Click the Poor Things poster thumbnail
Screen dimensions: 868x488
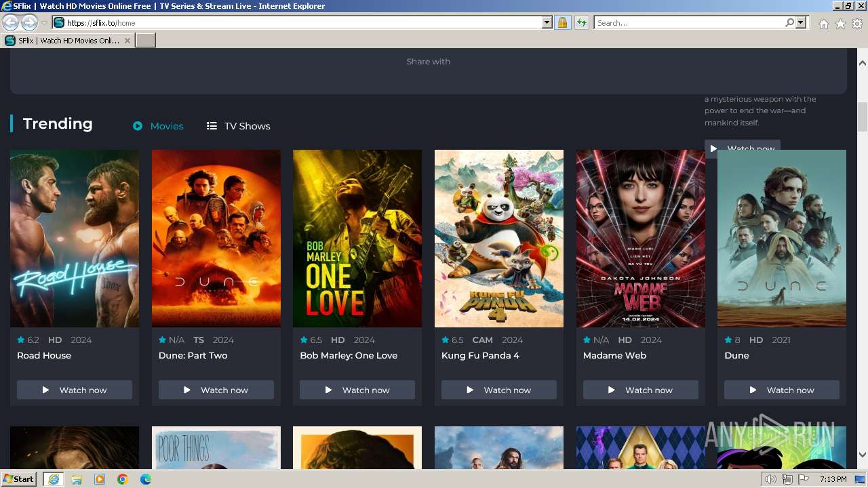pyautogui.click(x=216, y=447)
